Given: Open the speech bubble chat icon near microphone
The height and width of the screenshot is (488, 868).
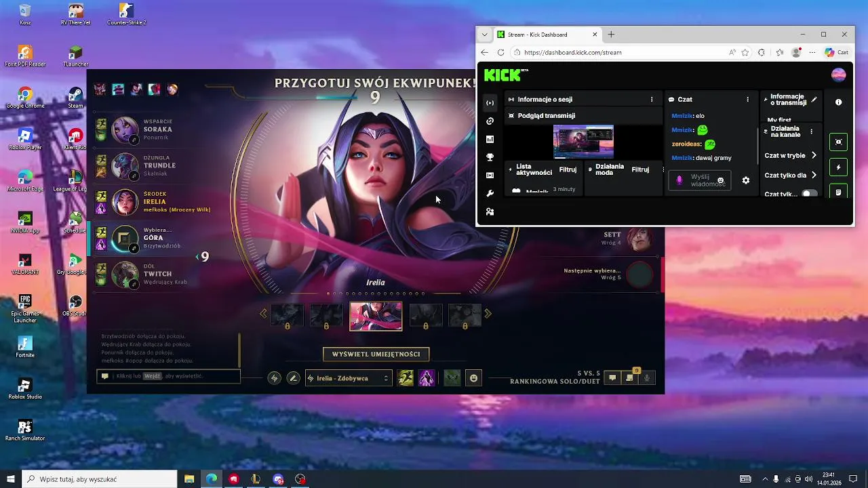Looking at the screenshot, I should pos(612,378).
